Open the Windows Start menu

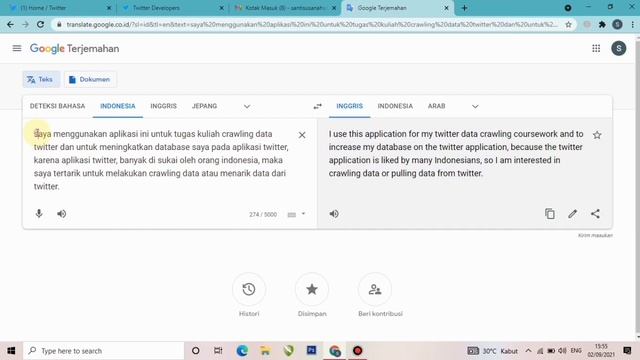point(11,351)
